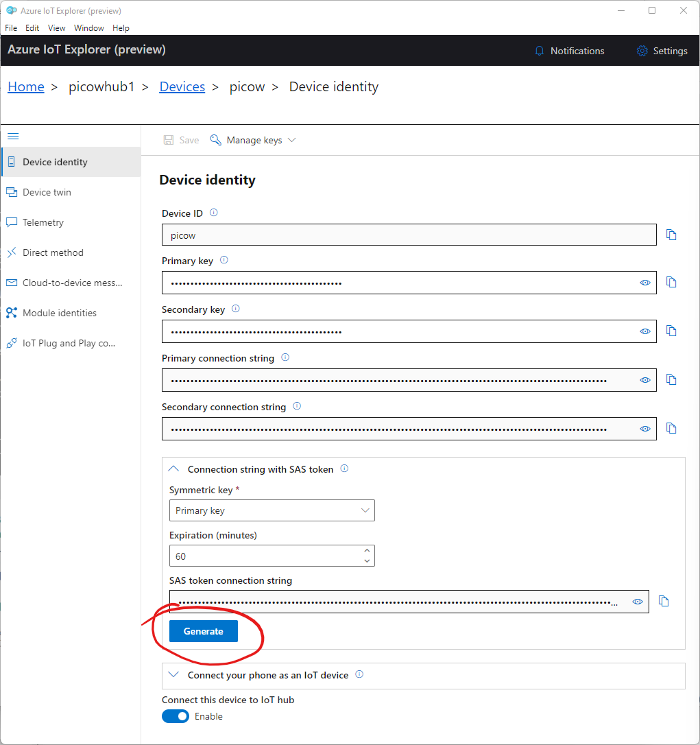Open Cloud-to-device message page
Viewport: 700px width, 745px height.
pyautogui.click(x=71, y=283)
